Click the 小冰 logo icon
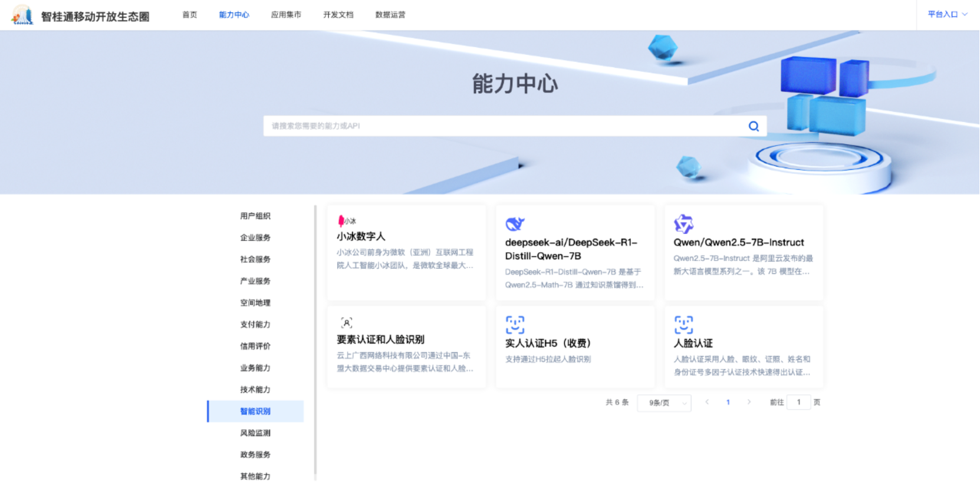980x491 pixels. [346, 220]
